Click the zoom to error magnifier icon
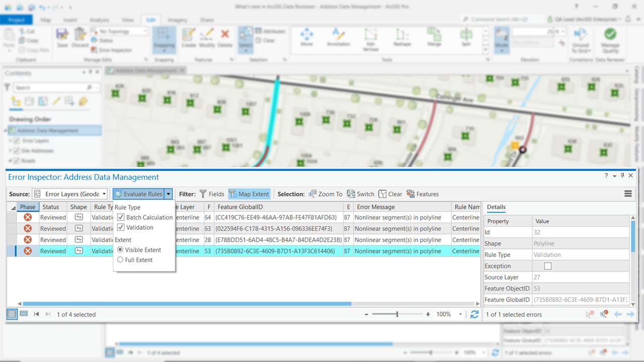 tap(604, 314)
